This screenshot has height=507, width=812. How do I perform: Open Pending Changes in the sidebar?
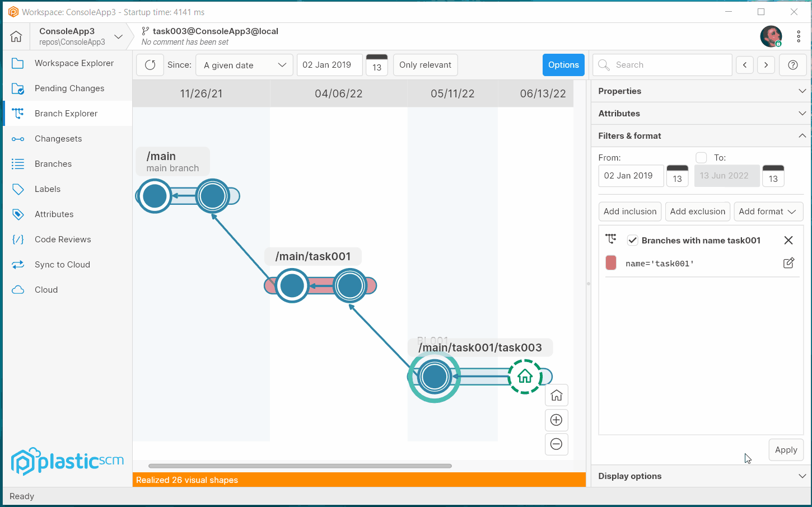coord(69,88)
